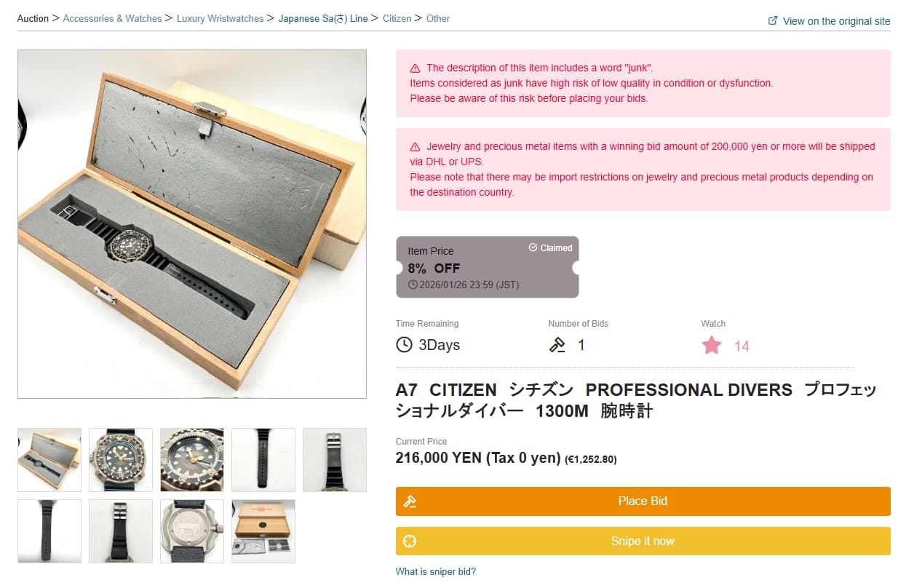Click the pink Watch star icon
Image resolution: width=914 pixels, height=588 pixels.
[712, 345]
